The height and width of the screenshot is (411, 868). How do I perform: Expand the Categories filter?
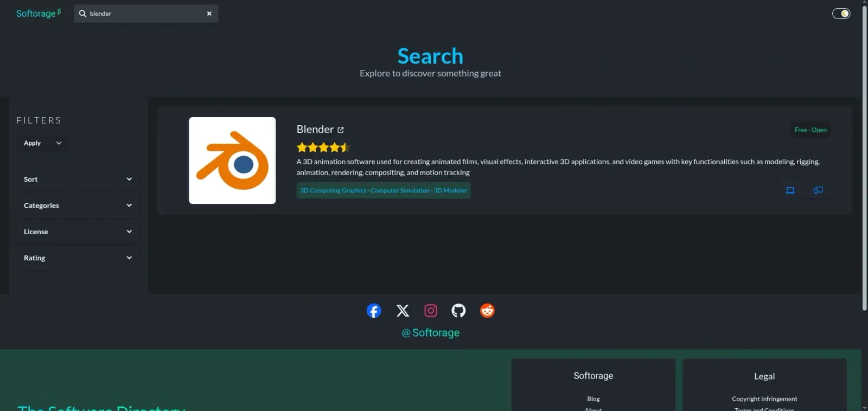coord(78,206)
